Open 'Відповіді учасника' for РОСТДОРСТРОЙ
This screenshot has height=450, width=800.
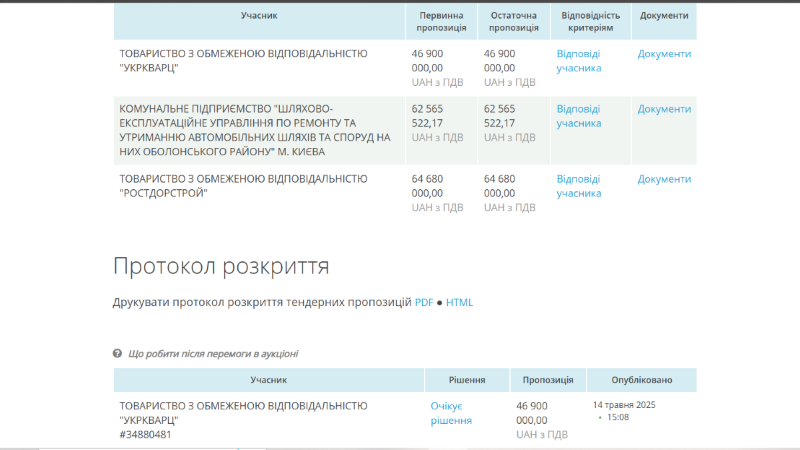click(579, 186)
